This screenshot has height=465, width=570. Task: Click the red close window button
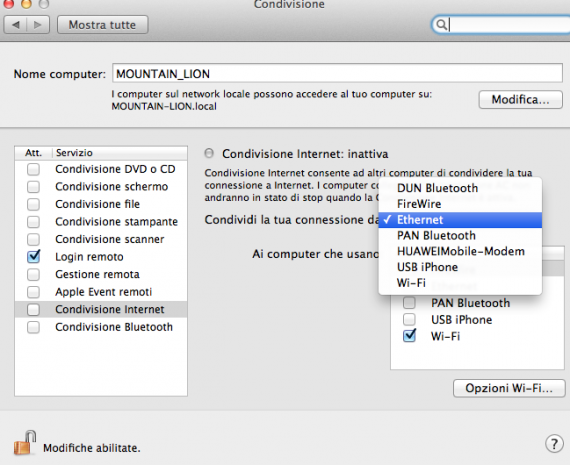pyautogui.click(x=8, y=4)
